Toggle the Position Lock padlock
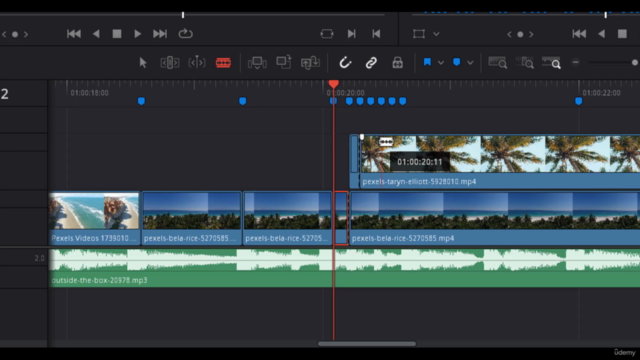The width and height of the screenshot is (640, 360). click(x=398, y=62)
